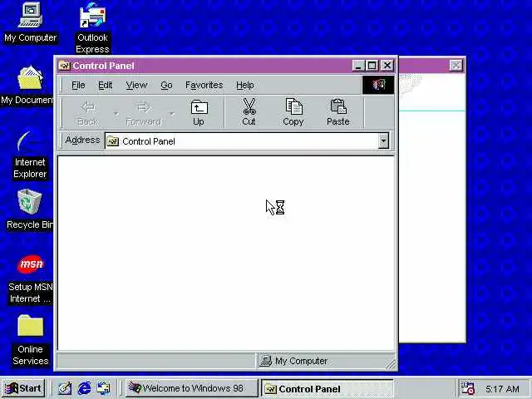The width and height of the screenshot is (532, 399).
Task: Maximize the Control Panel window
Action: point(372,65)
